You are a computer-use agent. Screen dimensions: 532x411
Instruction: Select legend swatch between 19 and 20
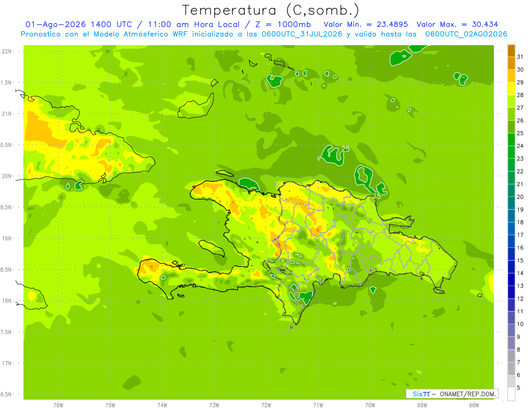(511, 203)
